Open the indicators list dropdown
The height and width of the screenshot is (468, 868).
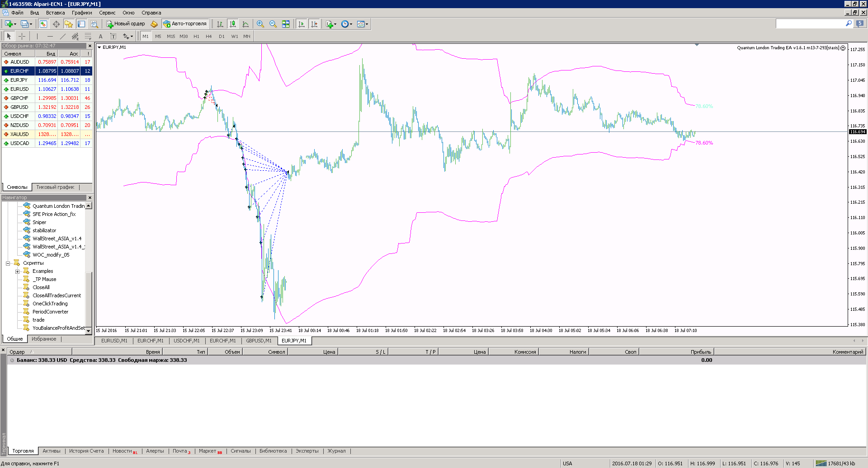pos(331,24)
